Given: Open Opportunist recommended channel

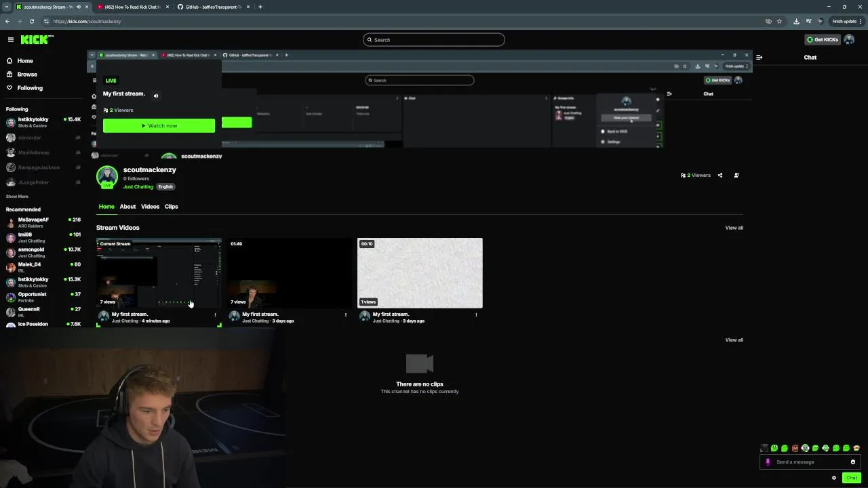Looking at the screenshot, I should [x=43, y=296].
